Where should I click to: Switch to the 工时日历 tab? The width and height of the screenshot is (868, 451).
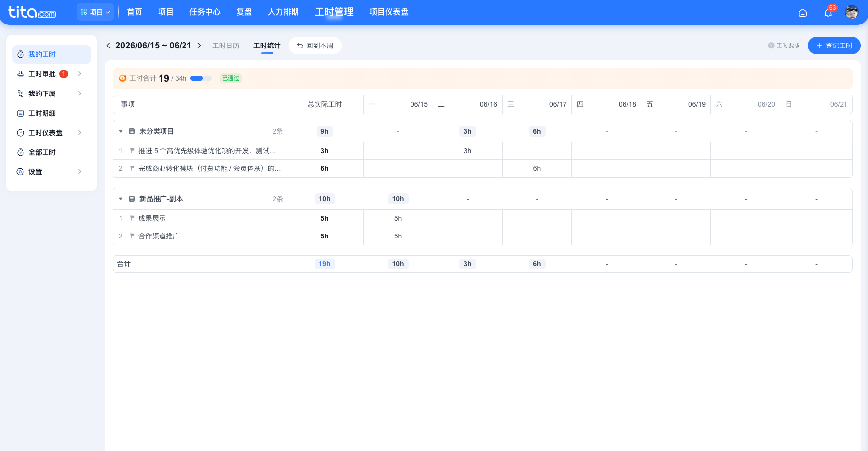click(226, 46)
